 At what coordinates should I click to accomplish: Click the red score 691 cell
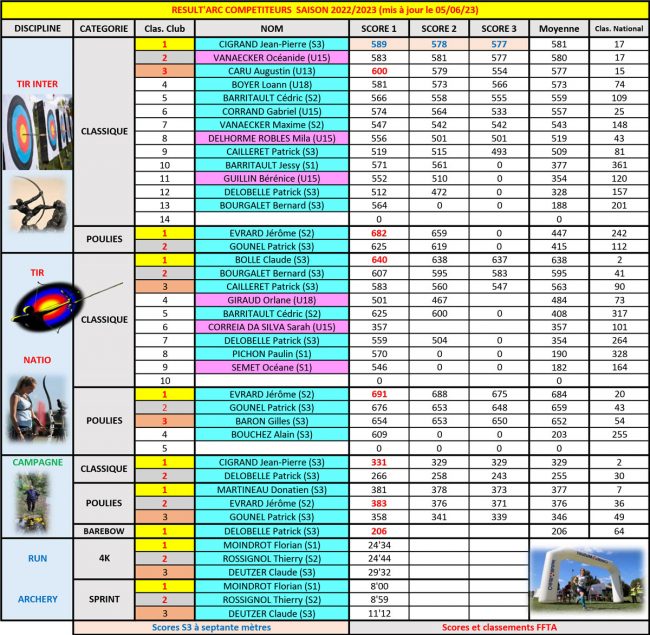point(379,394)
